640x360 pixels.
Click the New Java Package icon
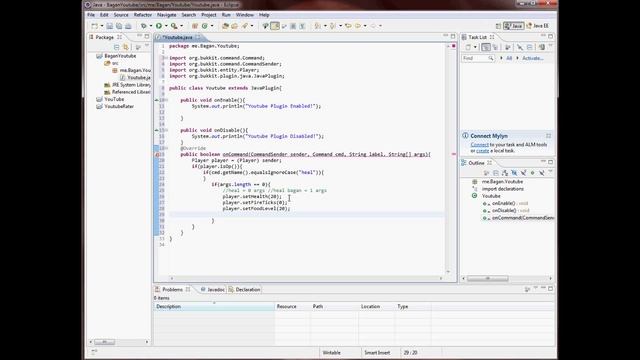195,26
